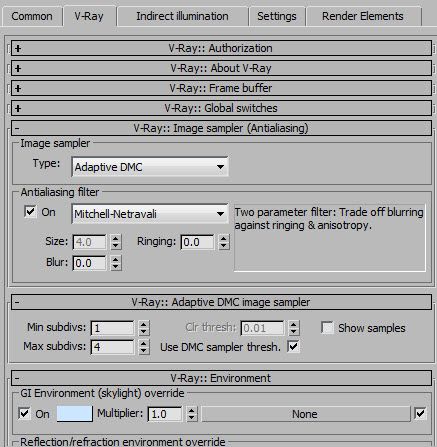
Task: Toggle checkbox beside the None map button
Action: (x=420, y=414)
